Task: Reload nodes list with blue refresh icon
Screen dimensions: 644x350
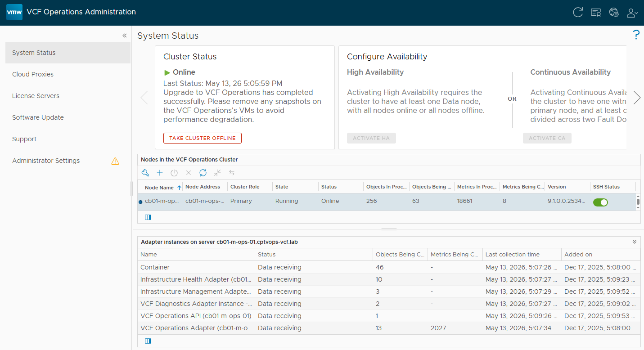Action: pyautogui.click(x=203, y=173)
